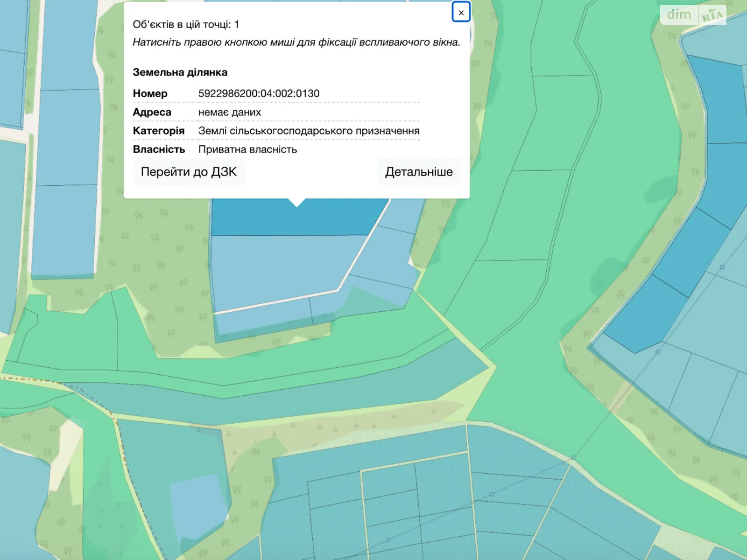Click the 'Приватна власність' ownership value
The width and height of the screenshot is (747, 560).
(x=247, y=149)
